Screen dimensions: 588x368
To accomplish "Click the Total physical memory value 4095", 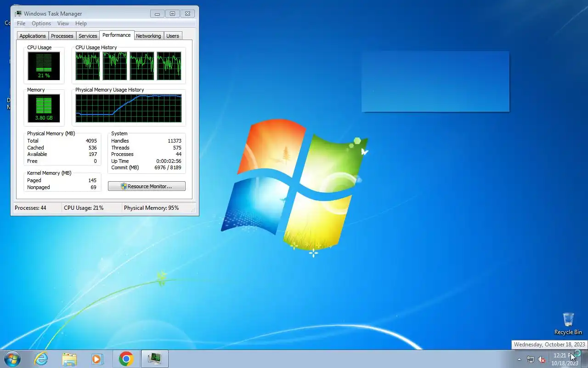I will pos(91,141).
